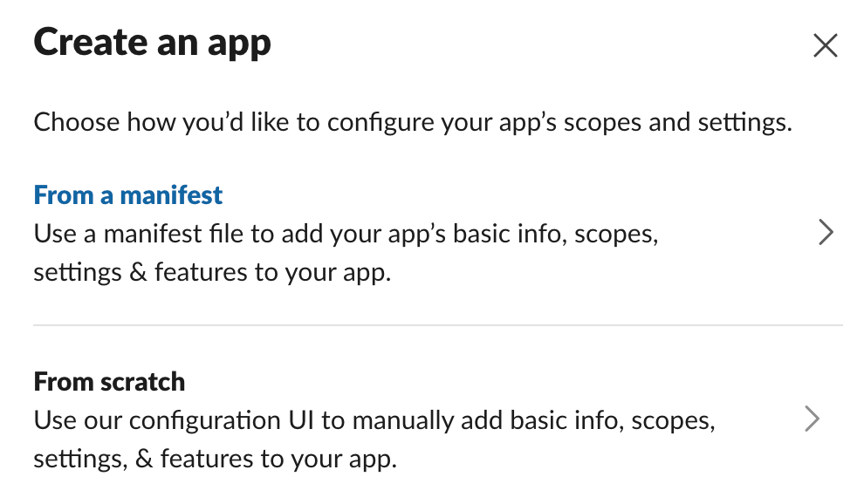Click the scopes and settings instruction text
This screenshot has height=504, width=864.
[x=412, y=122]
